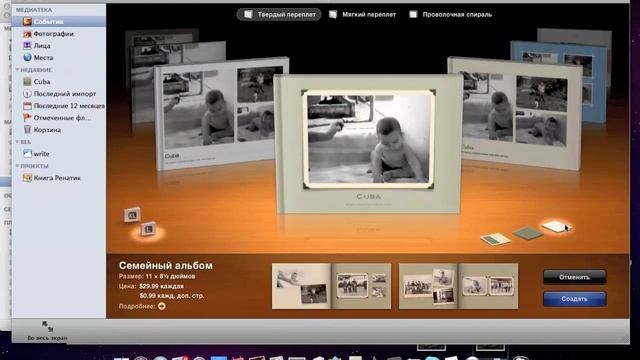The image size is (640, 360).
Task: Click the Отменить button
Action: [x=574, y=277]
